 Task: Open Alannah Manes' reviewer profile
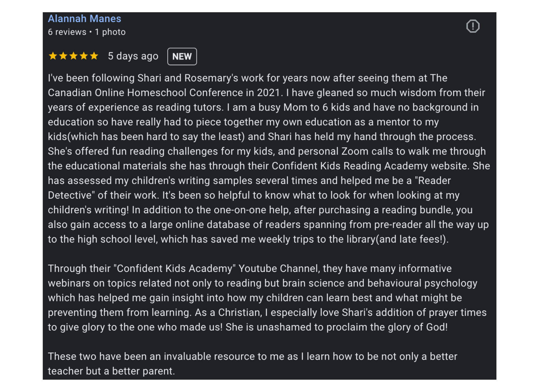pyautogui.click(x=84, y=19)
